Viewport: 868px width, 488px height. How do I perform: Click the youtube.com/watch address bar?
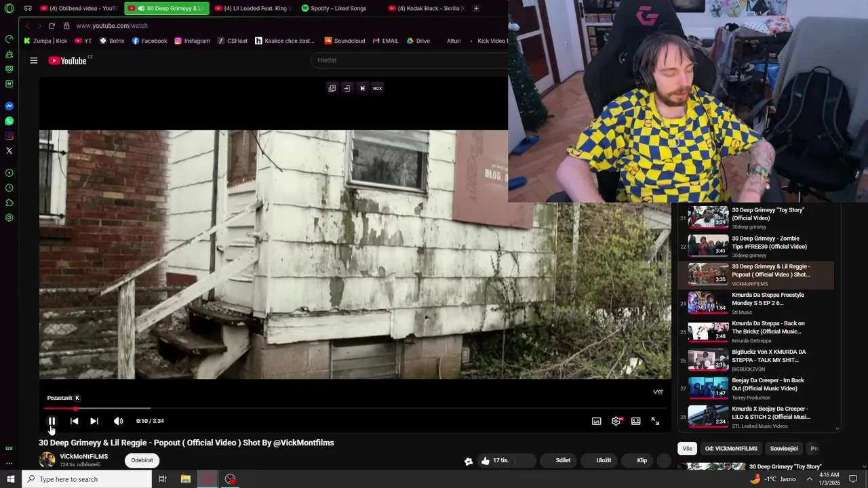coord(112,26)
